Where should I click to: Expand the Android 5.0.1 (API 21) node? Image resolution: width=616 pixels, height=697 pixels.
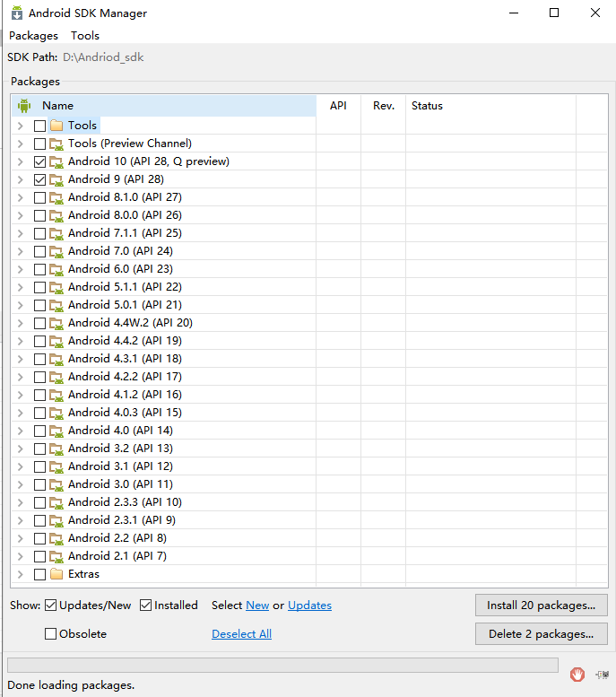(21, 305)
